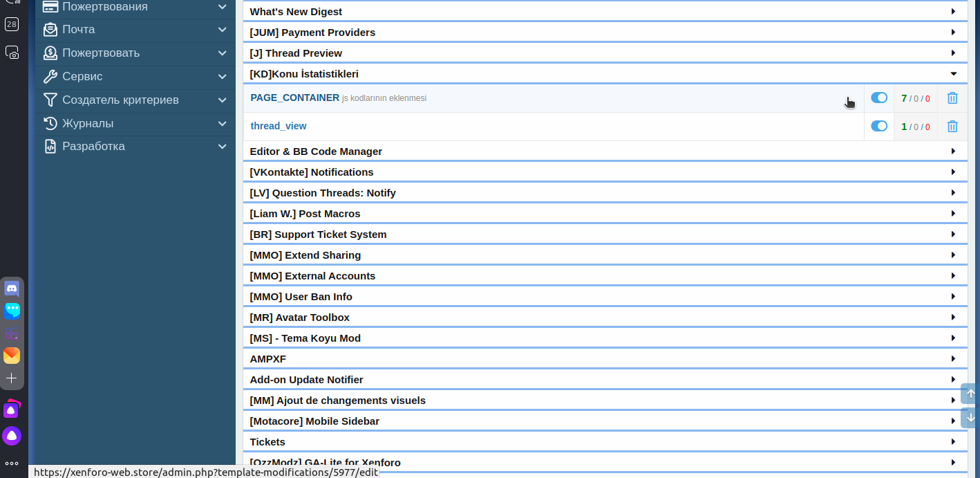Open the thread_view modification link
Screen dimensions: 980x478
pyautogui.click(x=279, y=127)
